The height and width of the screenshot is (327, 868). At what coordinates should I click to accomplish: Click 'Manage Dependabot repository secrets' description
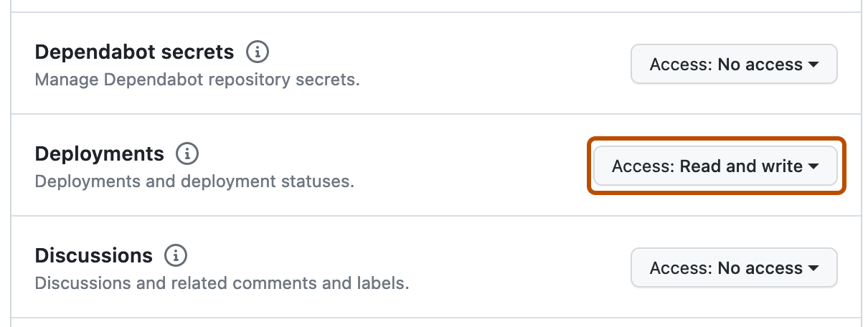pyautogui.click(x=197, y=79)
